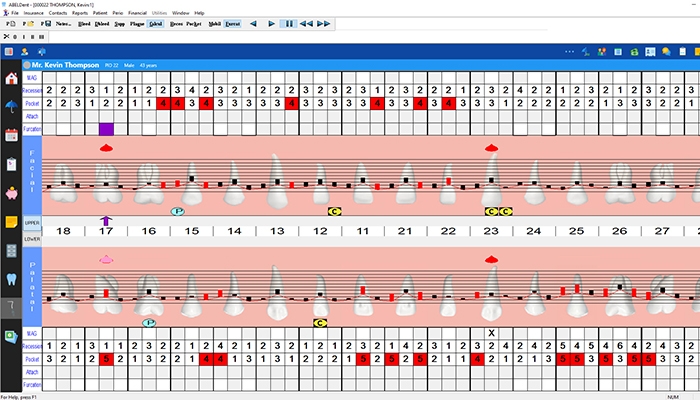Toggle the Bleed recording mode
Screen dimensions: 700x400
tap(84, 24)
